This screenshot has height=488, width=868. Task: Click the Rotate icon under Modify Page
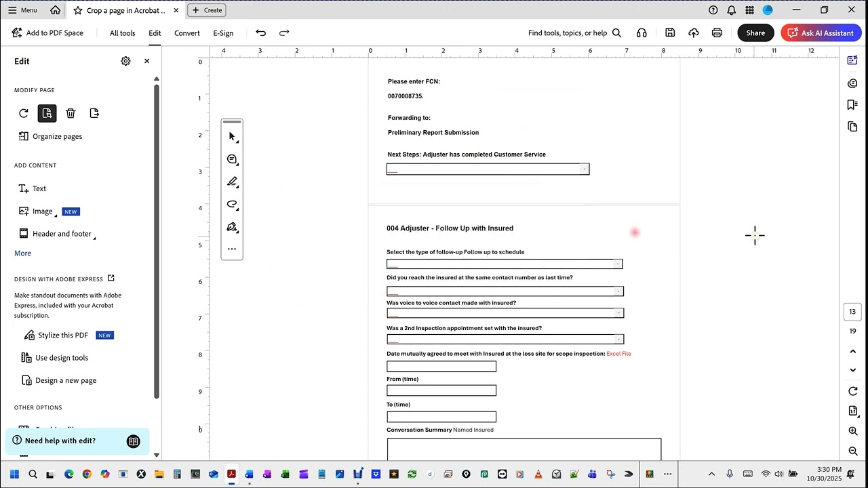[x=24, y=113]
